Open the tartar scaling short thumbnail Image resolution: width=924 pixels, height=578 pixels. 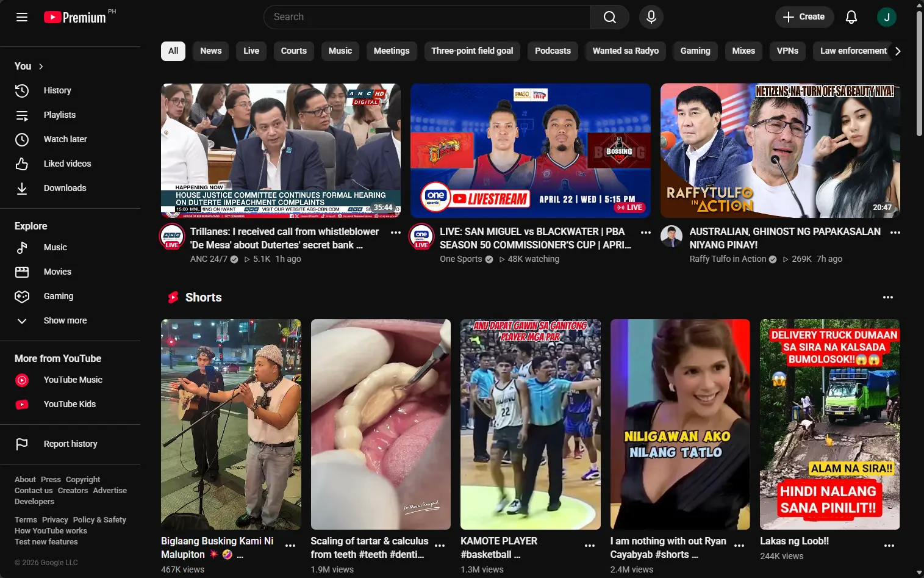pos(381,424)
